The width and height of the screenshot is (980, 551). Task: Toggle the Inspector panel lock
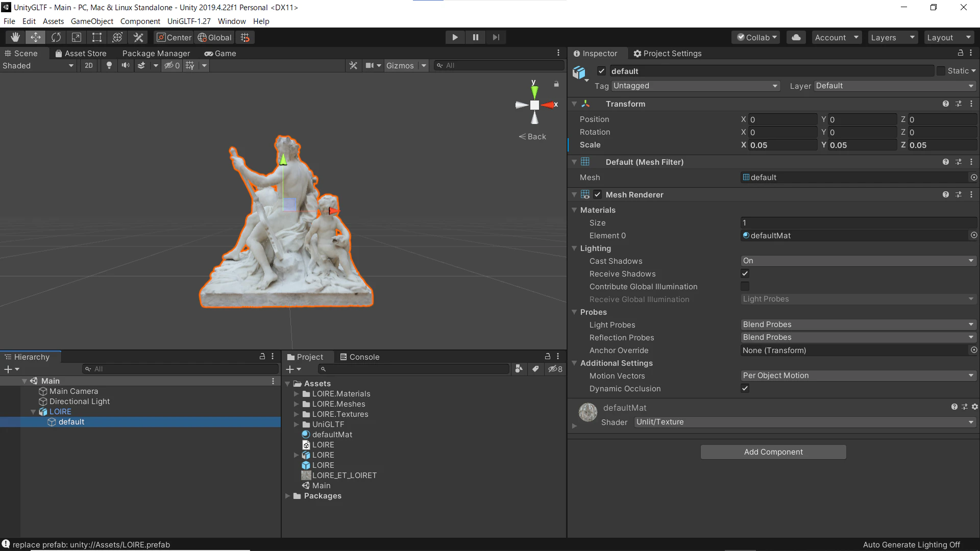pyautogui.click(x=960, y=53)
